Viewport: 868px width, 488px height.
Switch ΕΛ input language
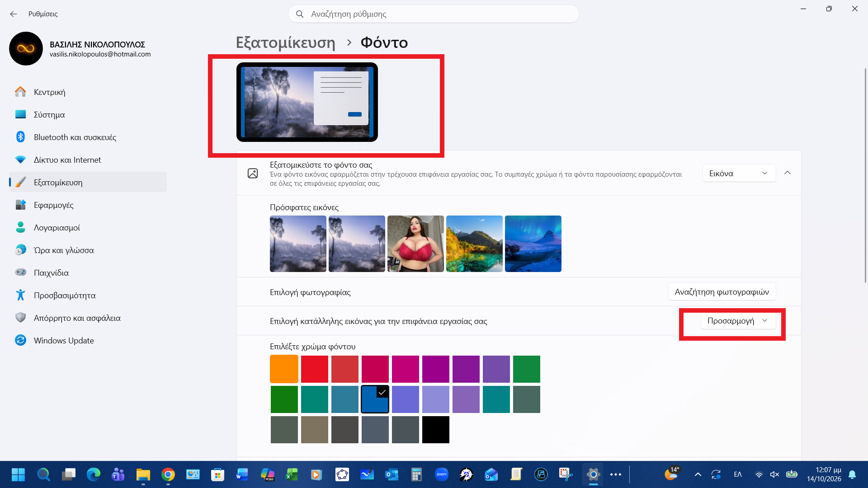click(x=738, y=474)
